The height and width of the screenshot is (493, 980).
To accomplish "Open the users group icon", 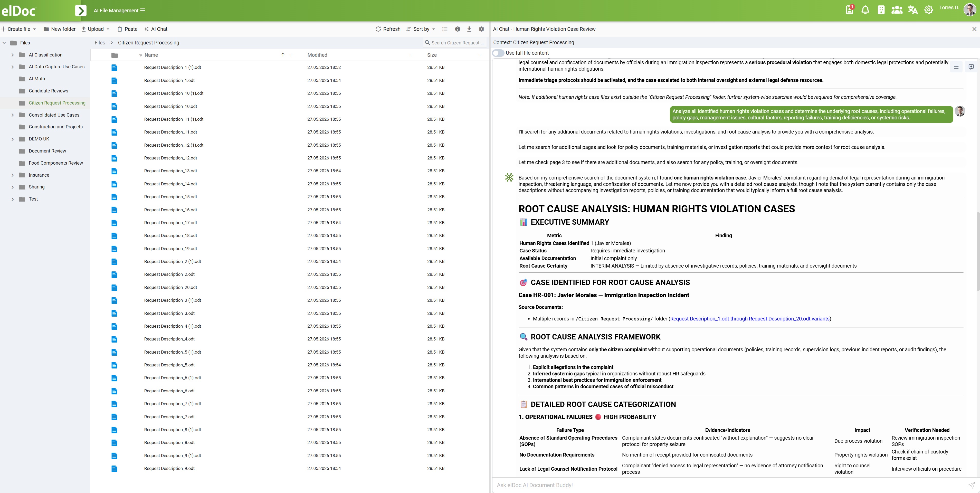I will pyautogui.click(x=897, y=10).
